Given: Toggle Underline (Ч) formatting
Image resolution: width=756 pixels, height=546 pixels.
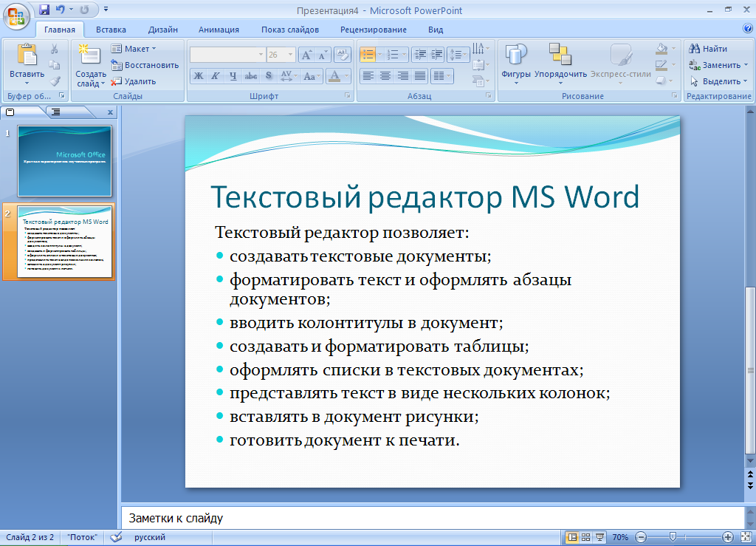Looking at the screenshot, I should coord(233,75).
